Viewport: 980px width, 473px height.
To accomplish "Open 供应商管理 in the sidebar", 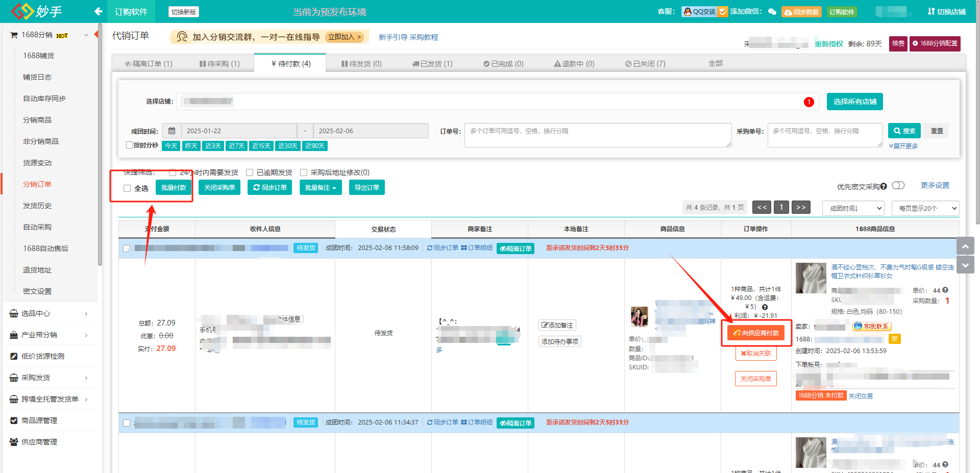I will 39,442.
